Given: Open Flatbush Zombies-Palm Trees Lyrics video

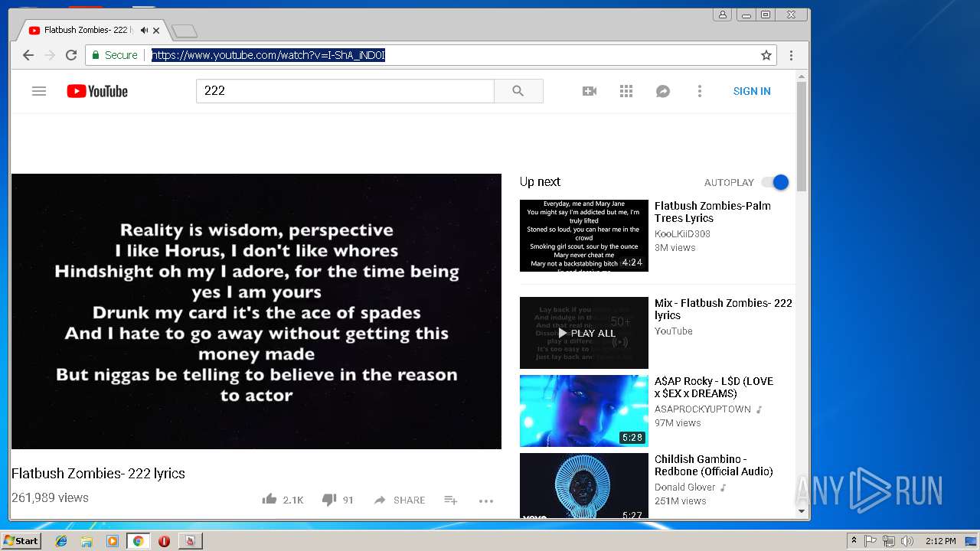Looking at the screenshot, I should click(x=713, y=212).
